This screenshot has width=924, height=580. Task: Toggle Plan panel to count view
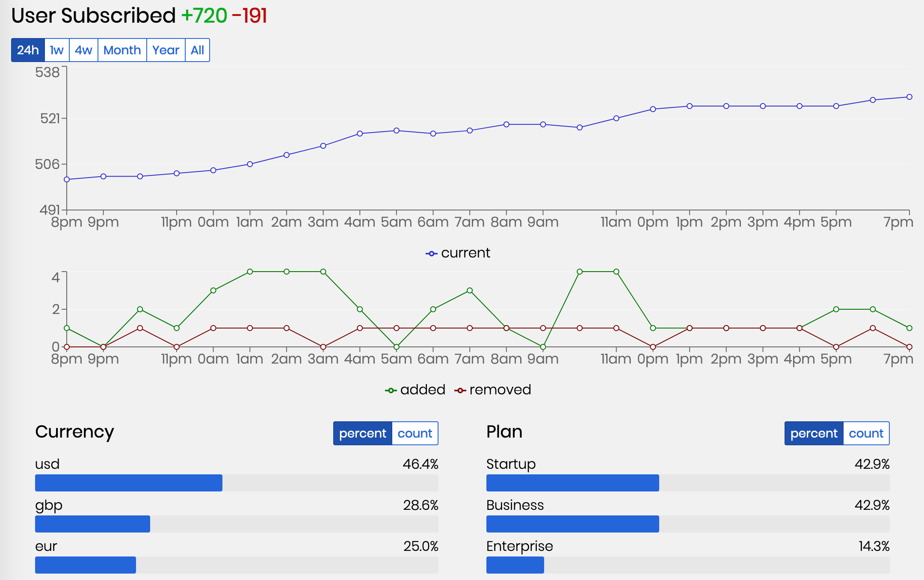click(x=866, y=433)
